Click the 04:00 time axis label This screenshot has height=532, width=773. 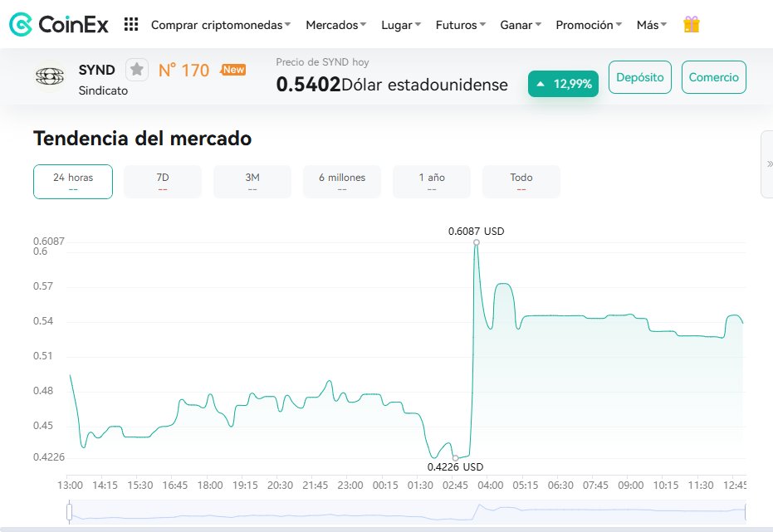pyautogui.click(x=491, y=486)
